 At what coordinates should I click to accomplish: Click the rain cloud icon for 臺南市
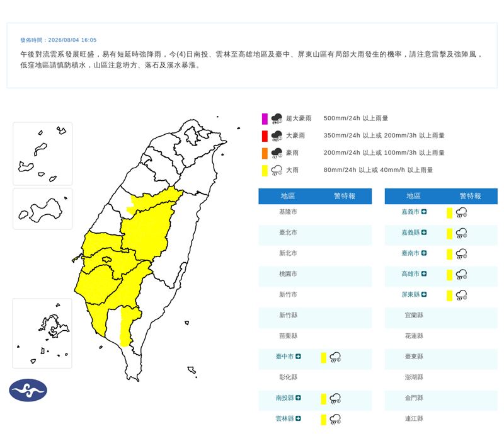[x=462, y=254]
